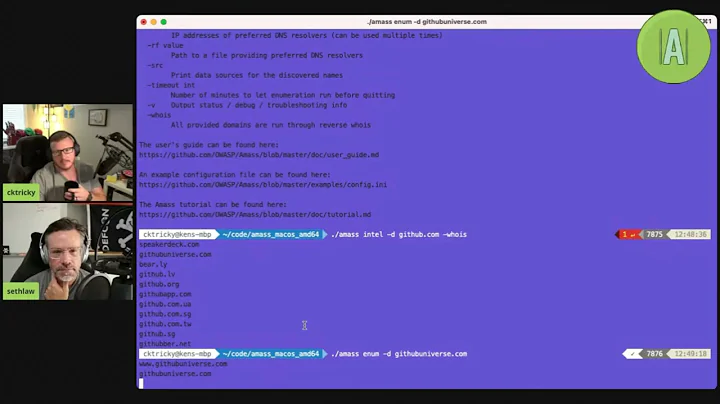
Task: Click the -rf value option line
Action: pyautogui.click(x=165, y=45)
